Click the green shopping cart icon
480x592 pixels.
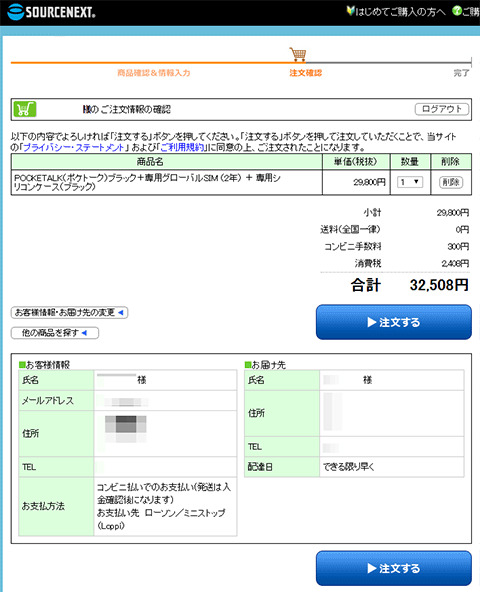25,109
